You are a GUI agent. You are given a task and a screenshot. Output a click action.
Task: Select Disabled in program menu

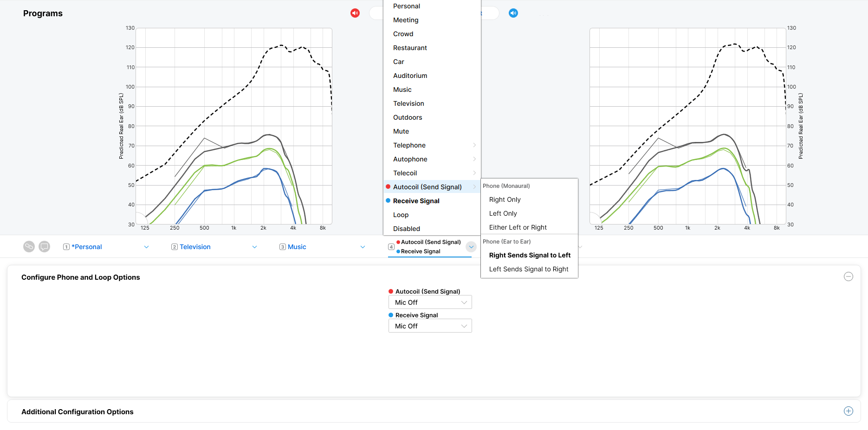pos(432,229)
